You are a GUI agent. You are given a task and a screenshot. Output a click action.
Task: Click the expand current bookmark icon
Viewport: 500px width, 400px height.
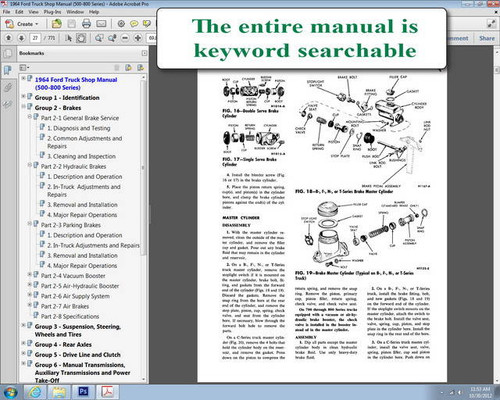pyautogui.click(x=141, y=68)
